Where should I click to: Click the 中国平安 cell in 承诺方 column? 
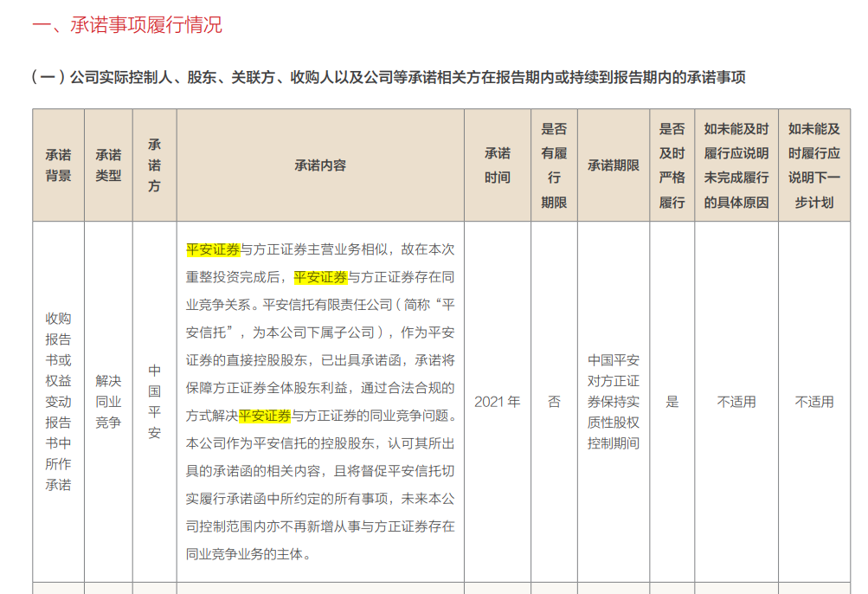coord(154,402)
